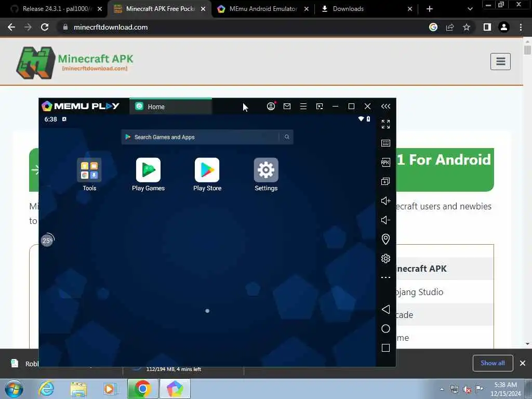Click the volume speaker tray icon
Screen dimensions: 532x399
[x=467, y=390]
